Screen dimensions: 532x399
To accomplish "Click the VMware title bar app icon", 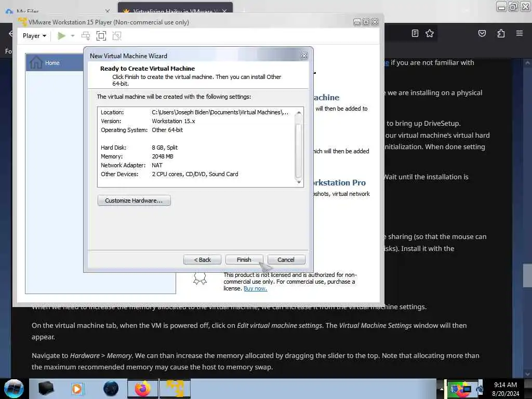I will pyautogui.click(x=22, y=22).
